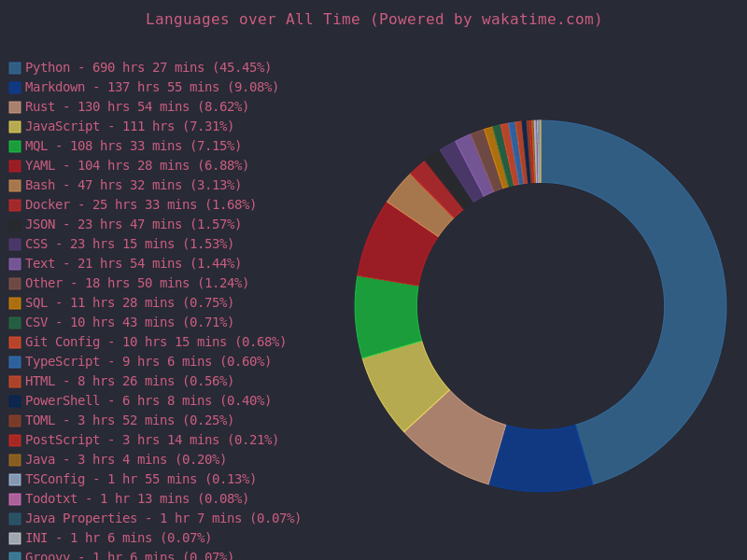Select the Rust legend color square

15,107
